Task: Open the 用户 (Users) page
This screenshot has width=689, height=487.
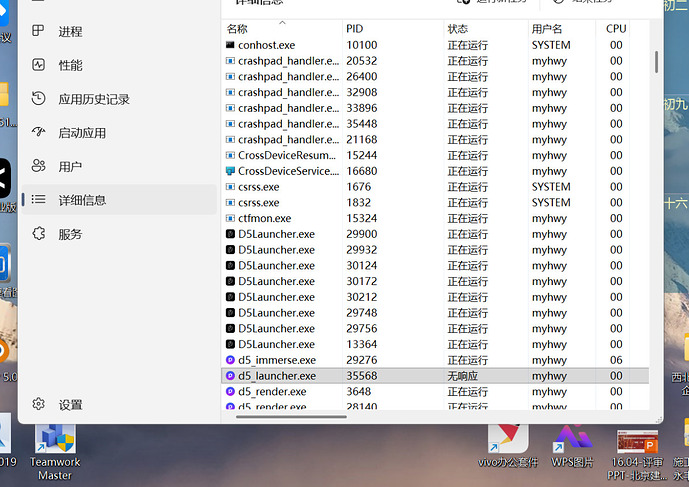Action: coord(119,167)
